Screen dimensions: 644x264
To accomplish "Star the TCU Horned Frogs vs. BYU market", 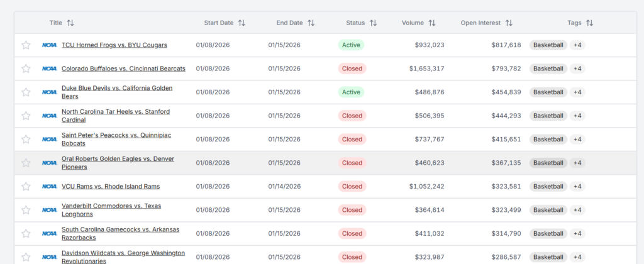I will tap(26, 45).
